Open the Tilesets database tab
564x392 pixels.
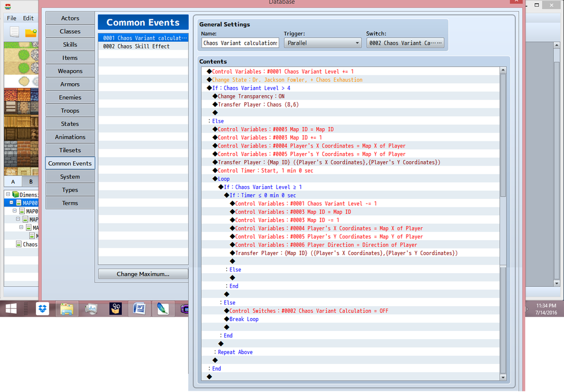[70, 150]
